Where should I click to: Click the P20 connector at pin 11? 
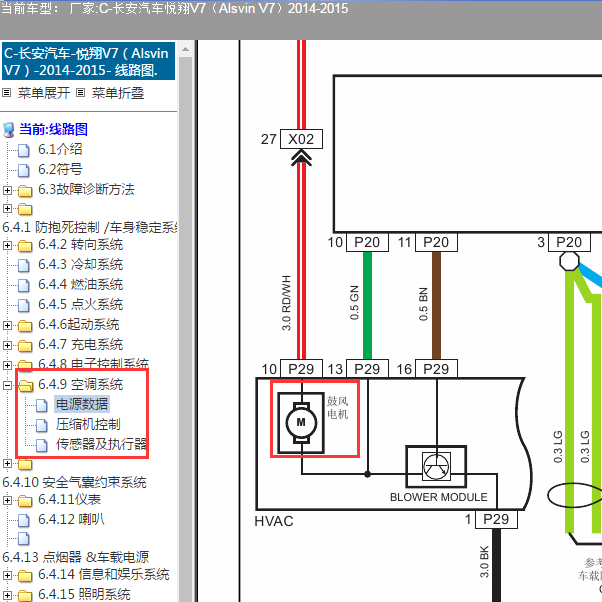pos(436,242)
